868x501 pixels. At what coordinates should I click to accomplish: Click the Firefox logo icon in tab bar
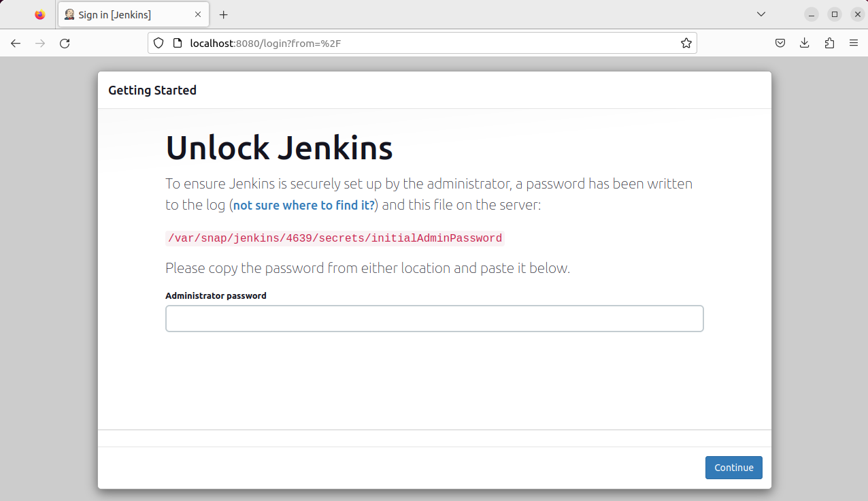pos(39,14)
